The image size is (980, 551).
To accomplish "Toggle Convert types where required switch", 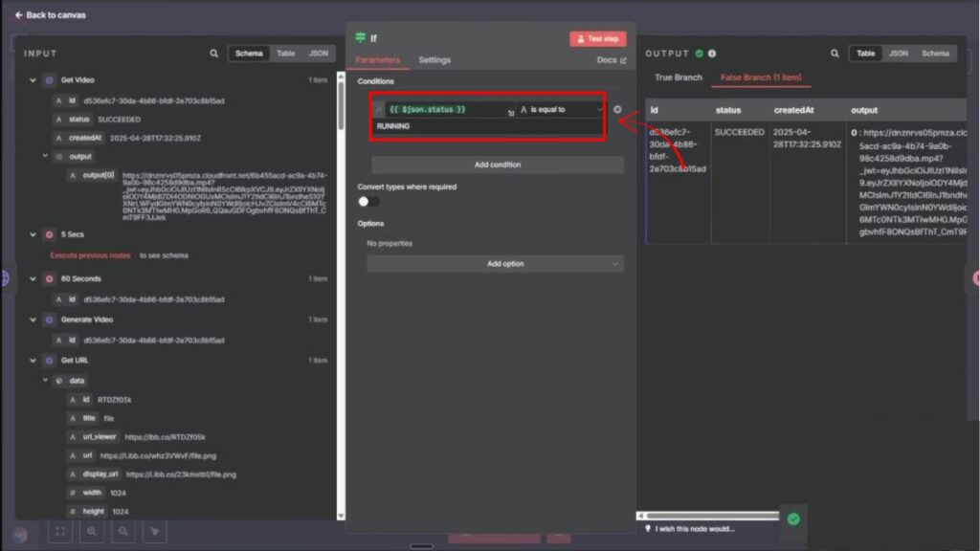I will (x=368, y=202).
